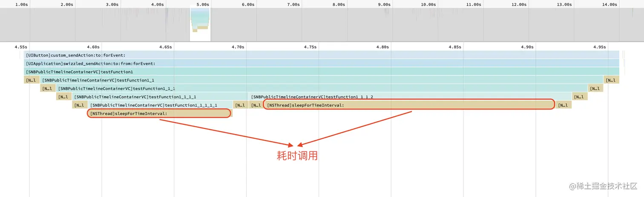Image resolution: width=644 pixels, height=197 pixels.
Task: Click the [N…l] slice just before testFunction1_1_1_1
Action: [x=64, y=97]
